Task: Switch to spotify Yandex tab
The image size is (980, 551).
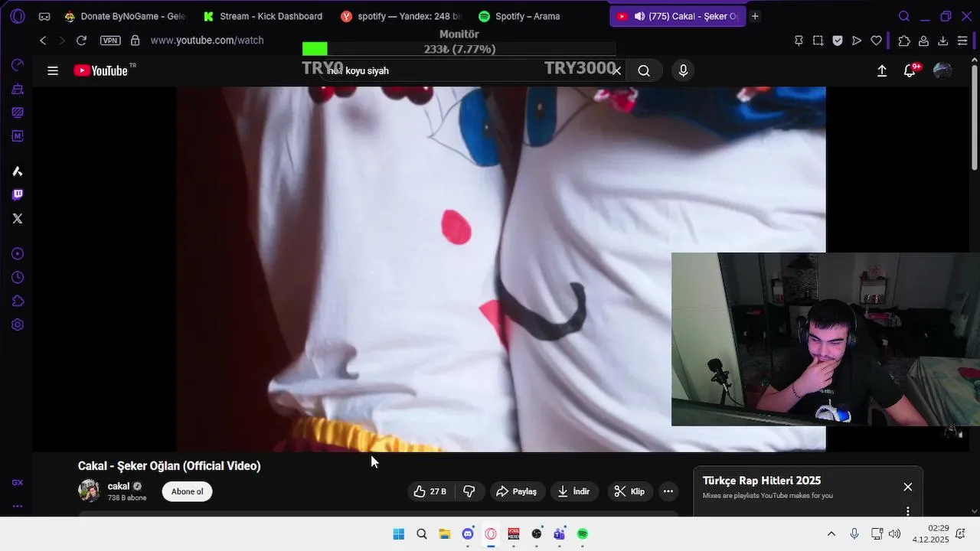Action: (401, 16)
